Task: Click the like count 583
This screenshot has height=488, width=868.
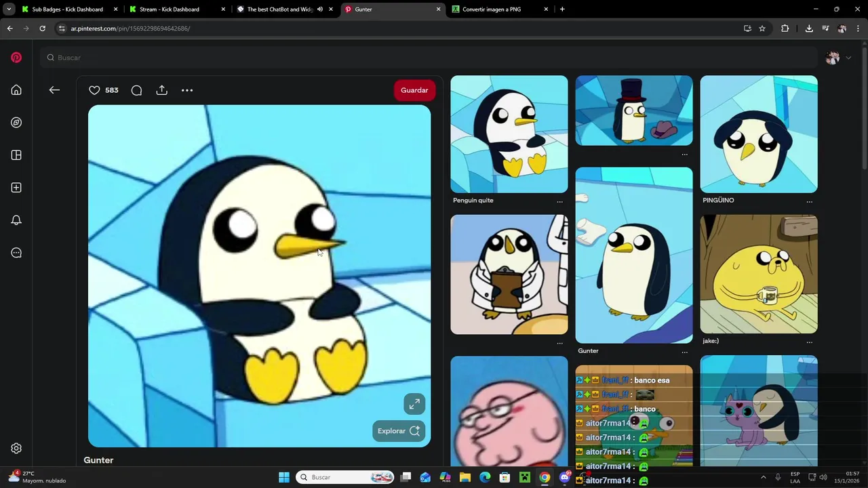Action: (x=112, y=90)
